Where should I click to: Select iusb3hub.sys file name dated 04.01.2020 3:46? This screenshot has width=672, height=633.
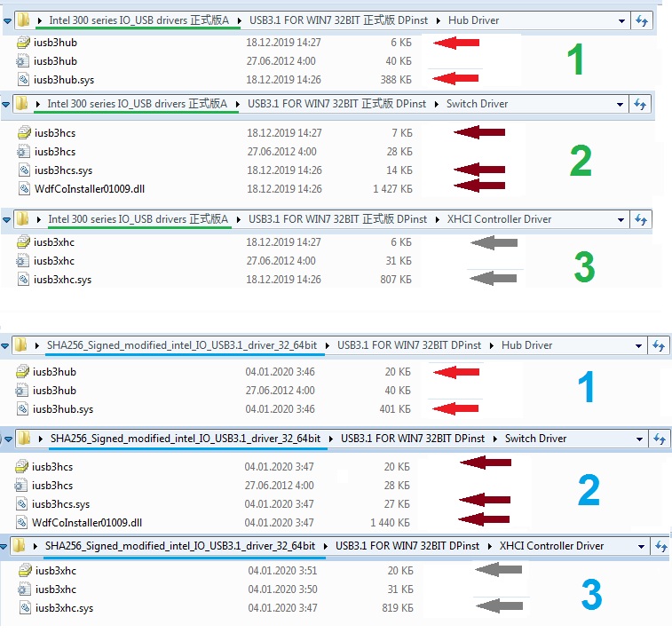tap(63, 409)
